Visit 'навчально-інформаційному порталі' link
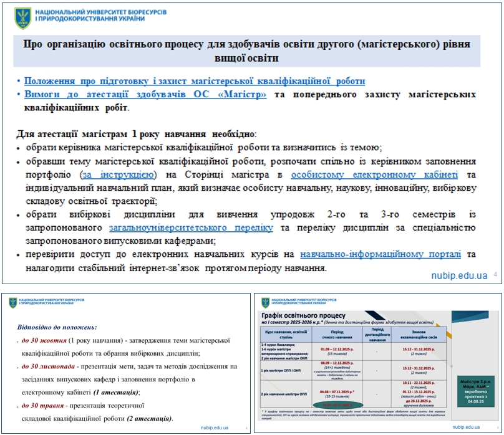Image resolution: width=504 pixels, height=435 pixels. pos(380,254)
